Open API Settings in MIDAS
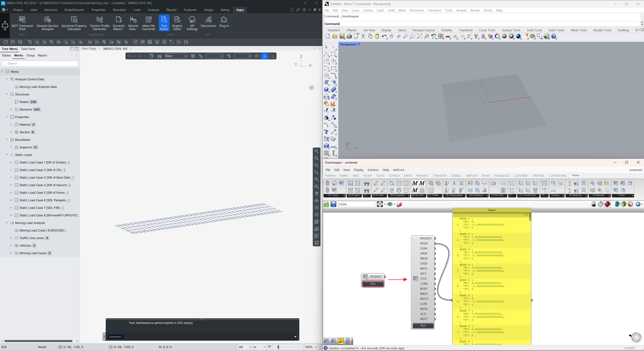Screen dimensions: 644x351 coord(192,23)
